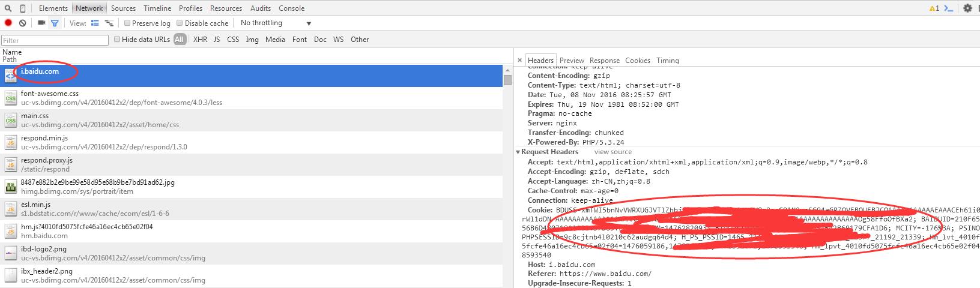The width and height of the screenshot is (980, 288).
Task: Open the Timeline panel tab
Action: pos(157,8)
